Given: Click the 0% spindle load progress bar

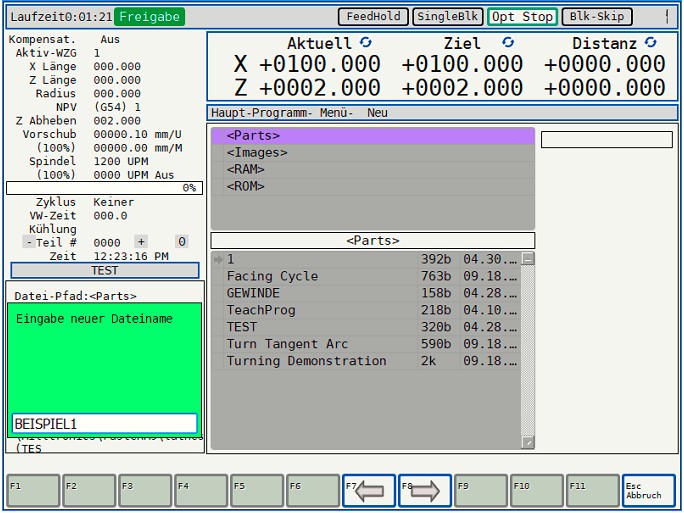Looking at the screenshot, I should pyautogui.click(x=104, y=188).
